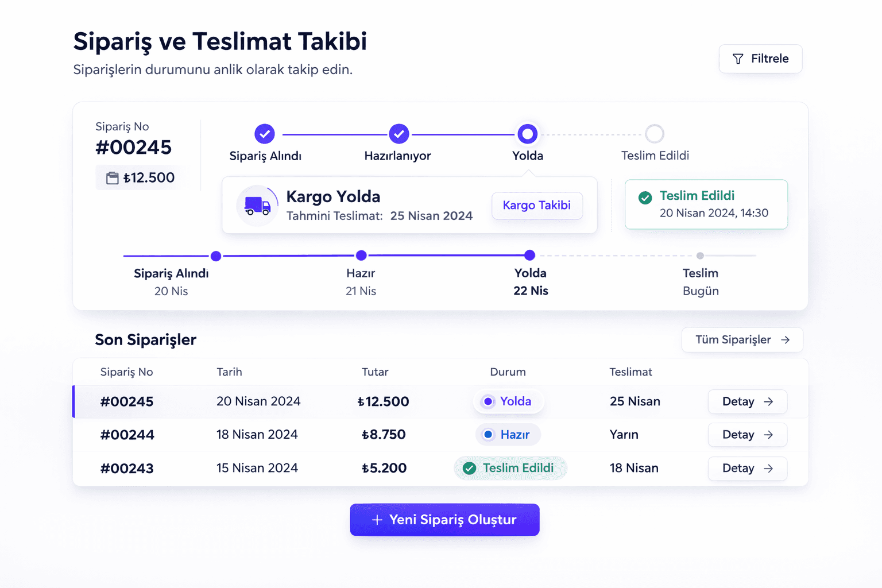Click the filter icon next to Filtrele

click(738, 59)
